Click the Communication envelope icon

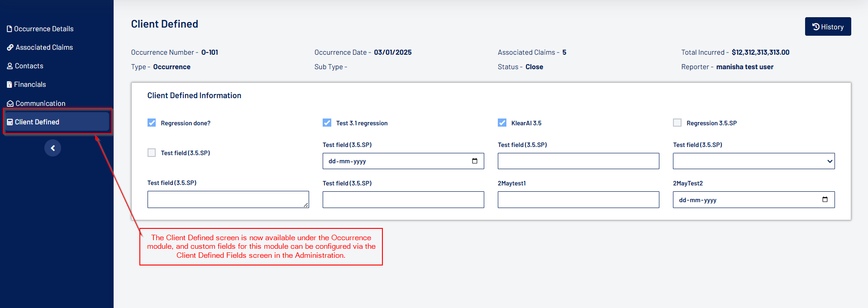[x=10, y=104]
